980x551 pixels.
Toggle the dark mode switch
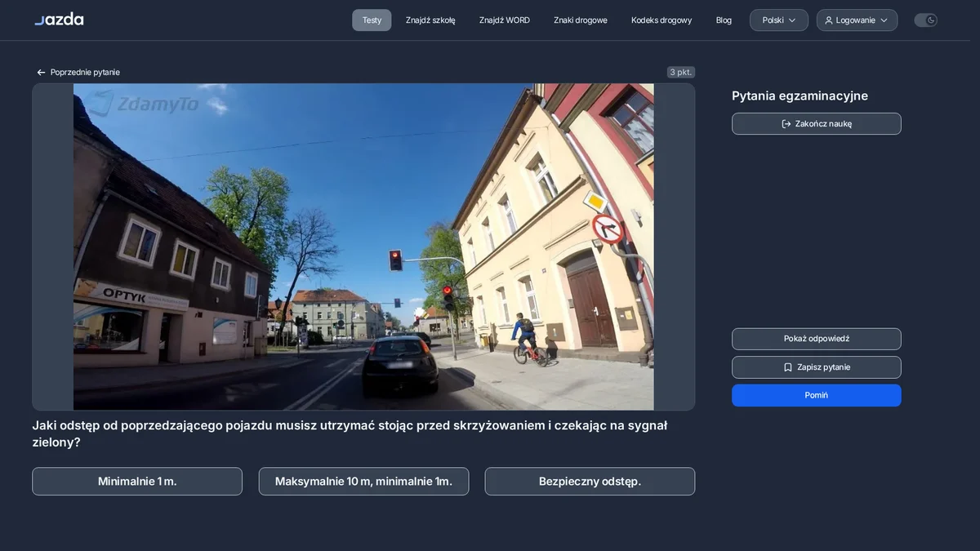coord(925,20)
